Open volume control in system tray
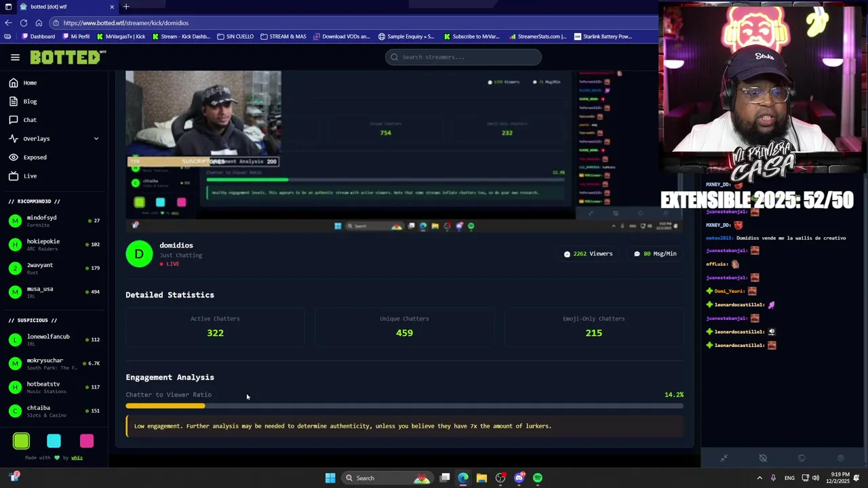The image size is (868, 488). (x=815, y=478)
